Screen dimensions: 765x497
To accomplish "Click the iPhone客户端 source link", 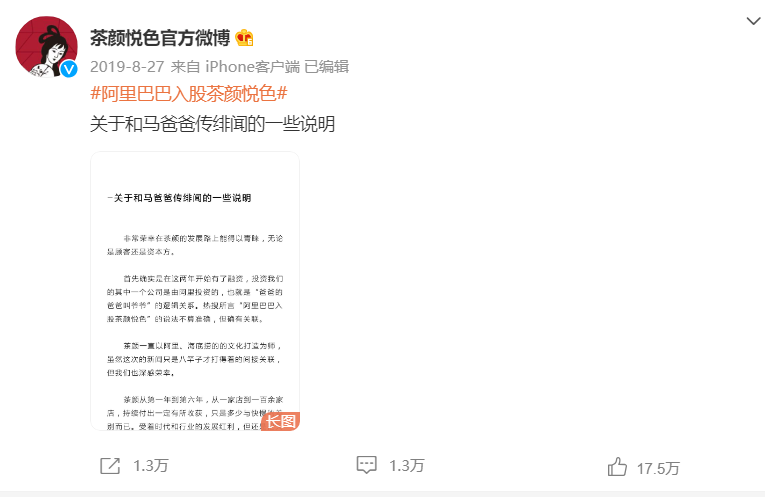I will point(252,66).
